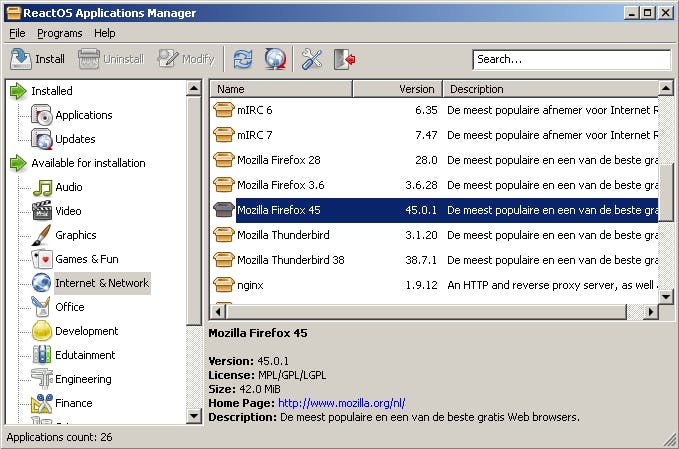This screenshot has height=449, width=679.
Task: Click the Refresh arrows toolbar icon
Action: pos(243,59)
